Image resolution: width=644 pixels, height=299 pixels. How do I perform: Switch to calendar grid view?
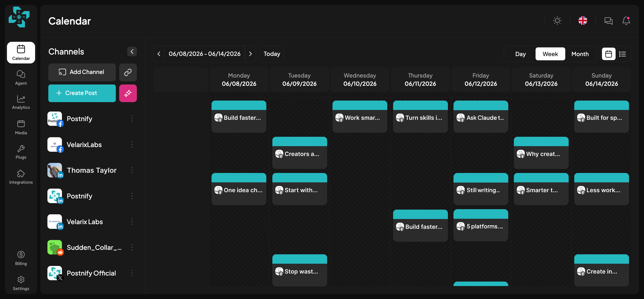[608, 54]
